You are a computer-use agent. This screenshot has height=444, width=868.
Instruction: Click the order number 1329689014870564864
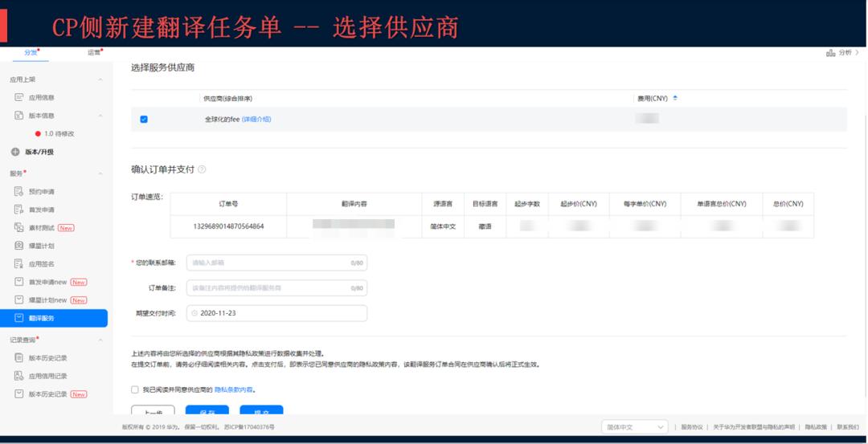pos(228,226)
